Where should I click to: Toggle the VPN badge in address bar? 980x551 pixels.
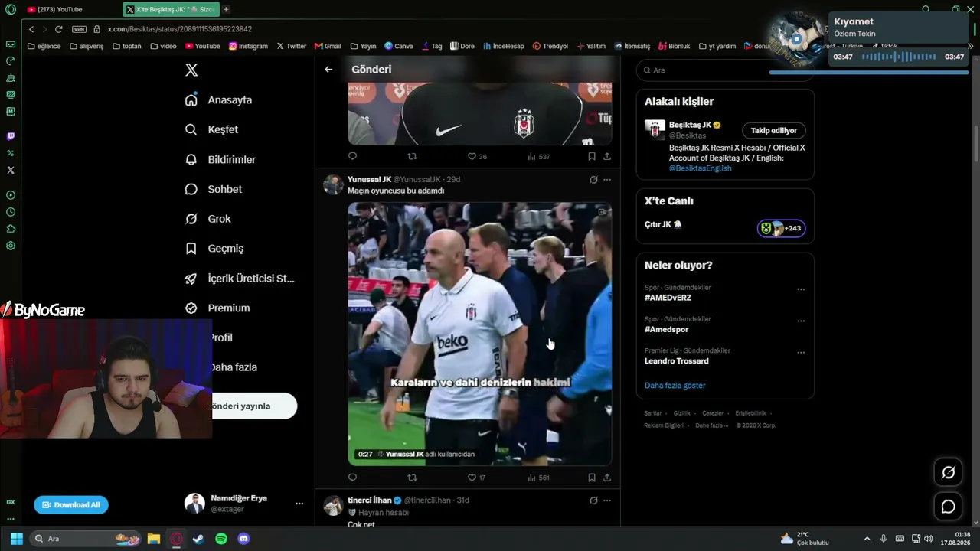coord(80,29)
